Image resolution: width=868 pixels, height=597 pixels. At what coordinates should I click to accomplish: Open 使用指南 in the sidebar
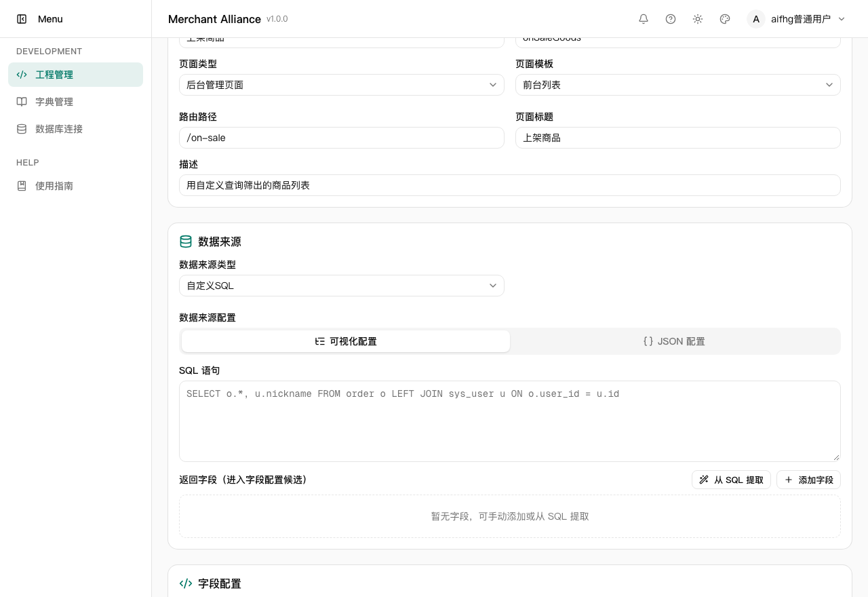(x=76, y=186)
